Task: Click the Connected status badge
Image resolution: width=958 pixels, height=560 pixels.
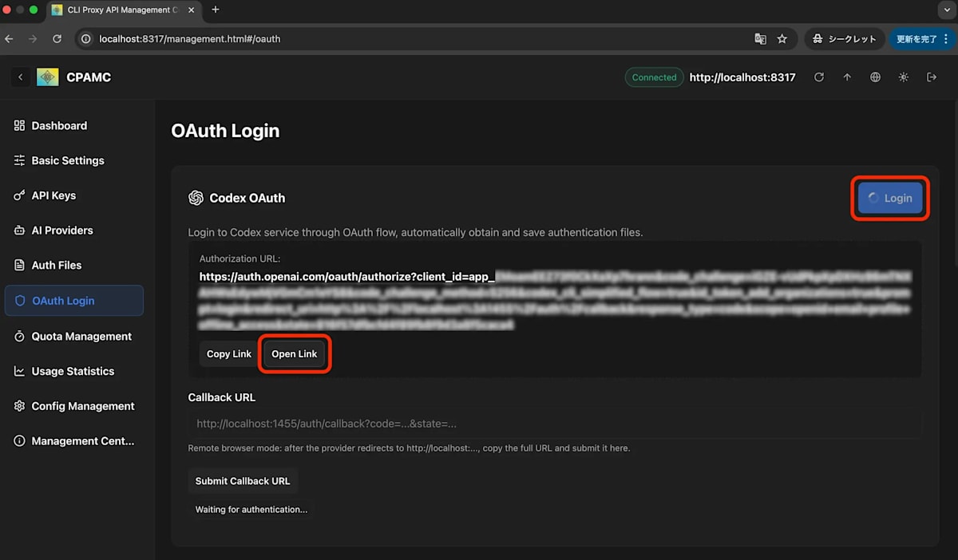Action: (654, 77)
